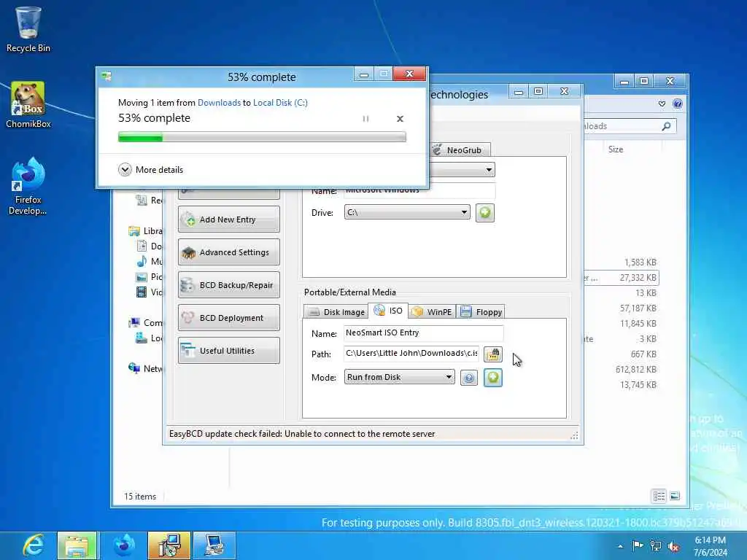Open Videos library in navigation pane
Screen dimensions: 747x560
point(150,292)
